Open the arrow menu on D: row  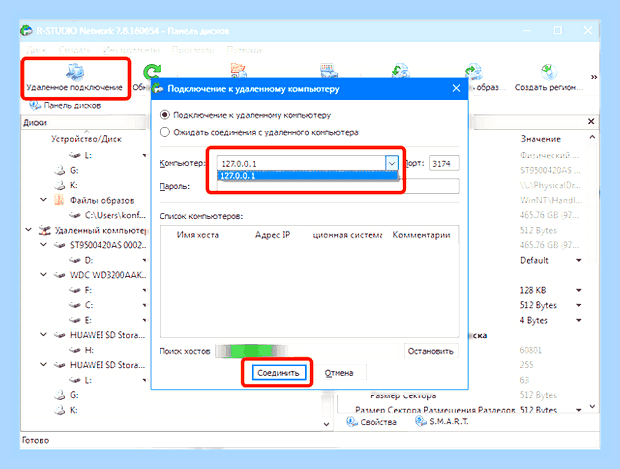tap(144, 260)
